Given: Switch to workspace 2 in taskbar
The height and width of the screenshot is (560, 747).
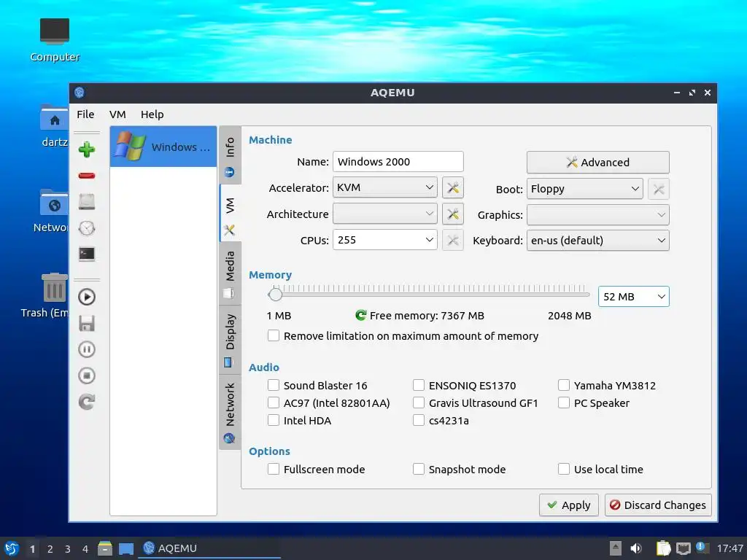Looking at the screenshot, I should coord(50,549).
